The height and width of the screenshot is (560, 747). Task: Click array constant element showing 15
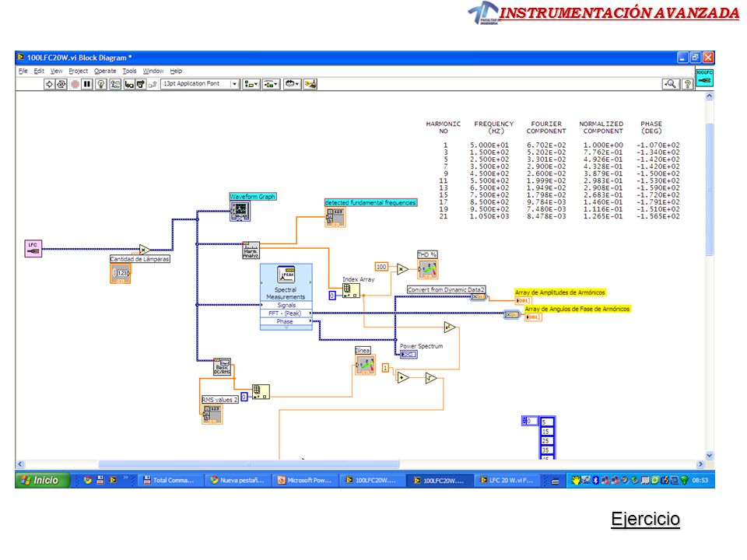pos(547,432)
